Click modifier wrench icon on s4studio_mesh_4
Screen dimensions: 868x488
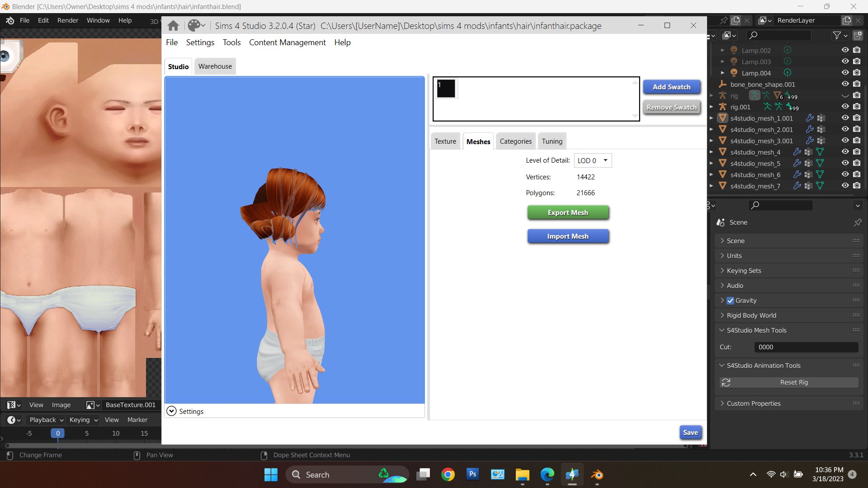797,152
